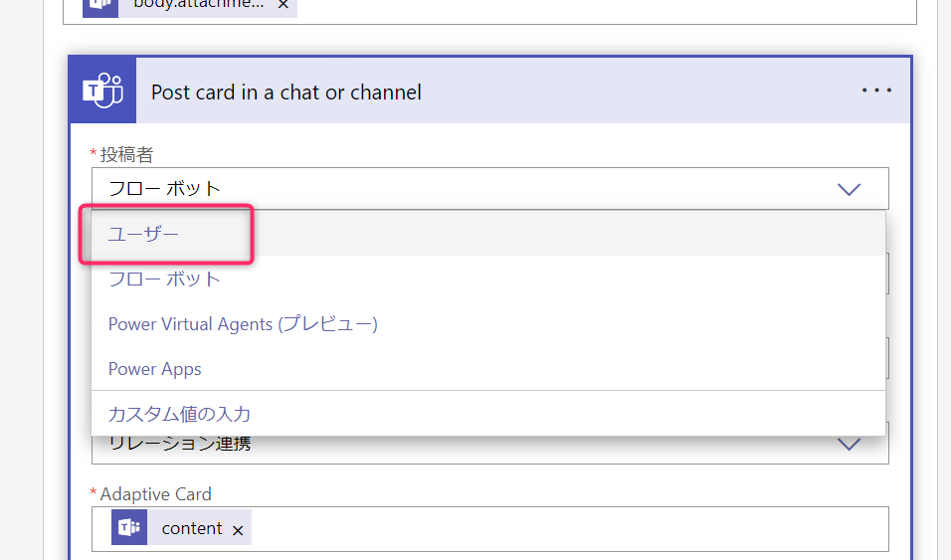This screenshot has width=951, height=560.
Task: Click the content dynamic token label
Action: coord(192,528)
